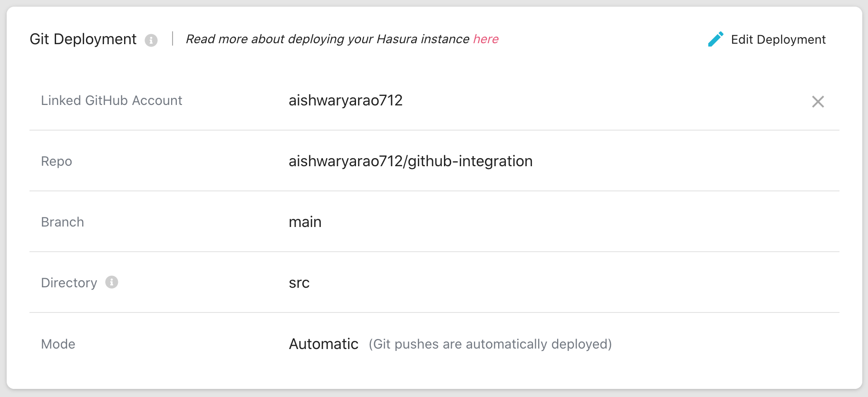Screen dimensions: 868x397
Task: Click the info icon next to Directory
Action: click(x=112, y=282)
